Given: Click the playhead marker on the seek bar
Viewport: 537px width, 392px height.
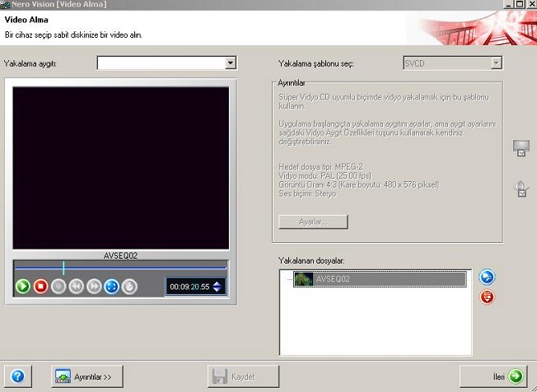Looking at the screenshot, I should coord(63,268).
